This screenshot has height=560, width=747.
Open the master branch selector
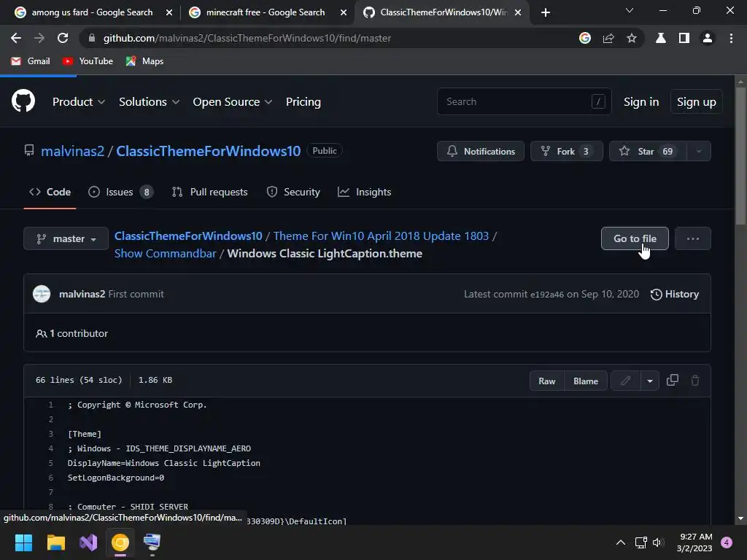click(66, 238)
